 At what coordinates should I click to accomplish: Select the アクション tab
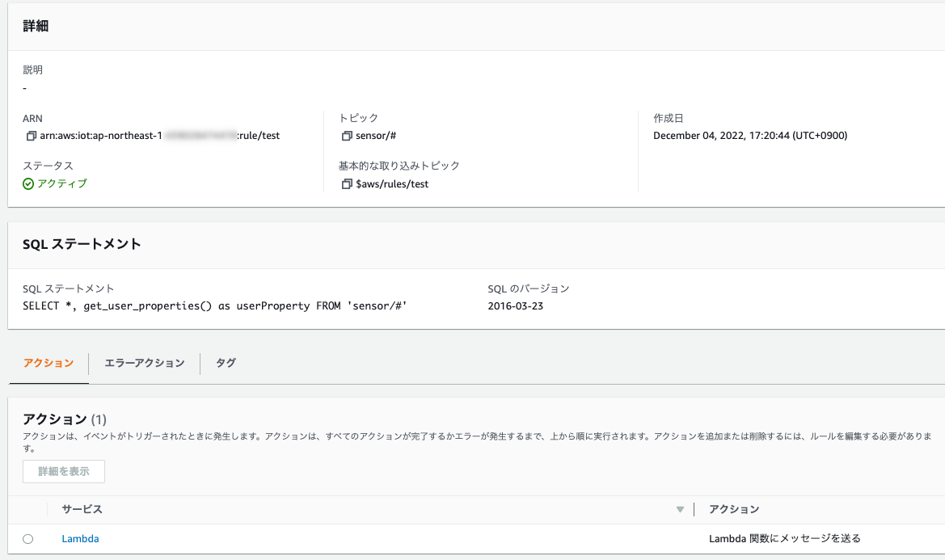(x=49, y=363)
